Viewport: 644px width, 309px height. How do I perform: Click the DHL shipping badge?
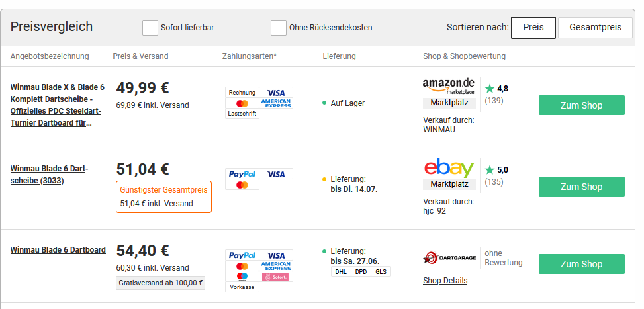coord(341,272)
